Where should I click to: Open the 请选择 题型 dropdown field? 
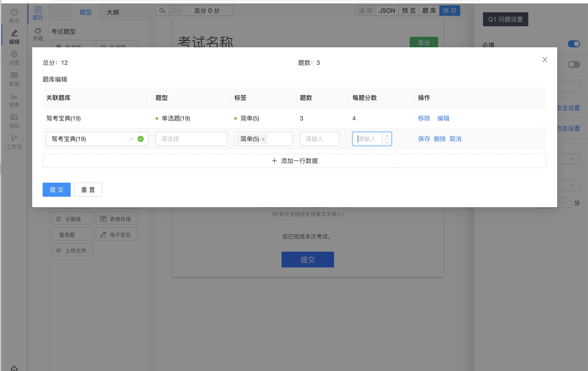coord(191,138)
